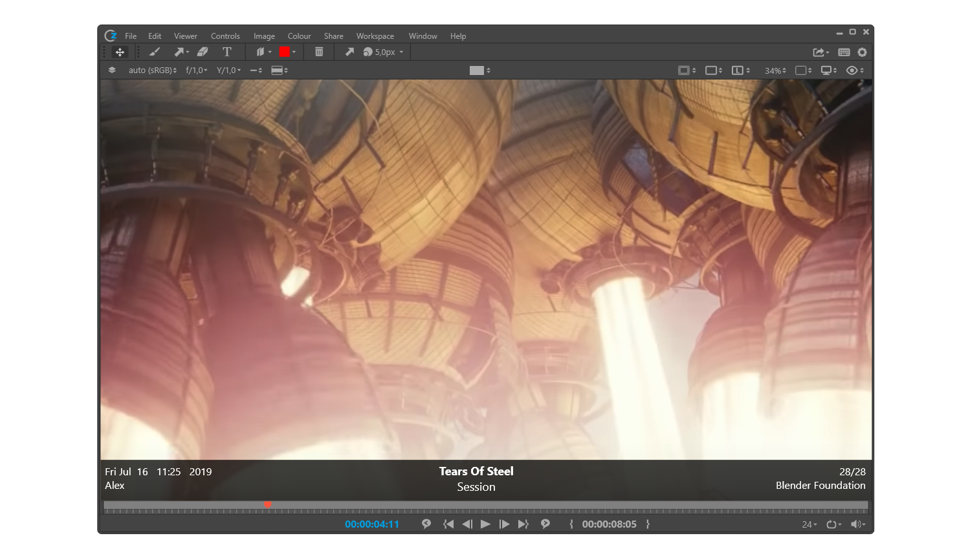Change the dash line stepper
Image resolution: width=968 pixels, height=560 pixels.
[256, 70]
